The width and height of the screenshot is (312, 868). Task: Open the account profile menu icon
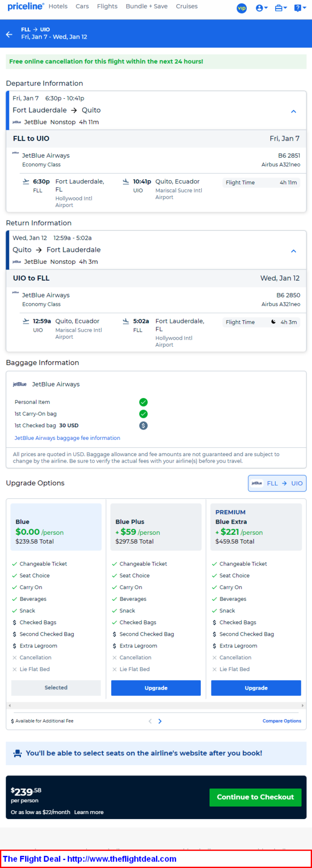point(262,8)
